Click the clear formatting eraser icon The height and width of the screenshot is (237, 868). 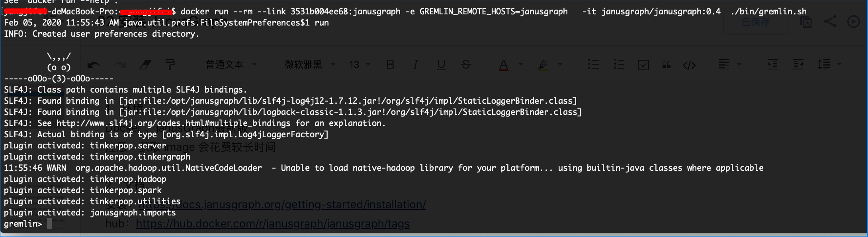[x=146, y=64]
